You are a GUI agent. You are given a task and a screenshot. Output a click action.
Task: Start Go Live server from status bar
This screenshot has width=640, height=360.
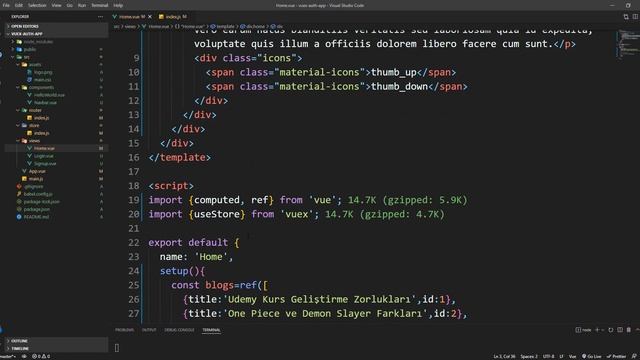[591, 356]
